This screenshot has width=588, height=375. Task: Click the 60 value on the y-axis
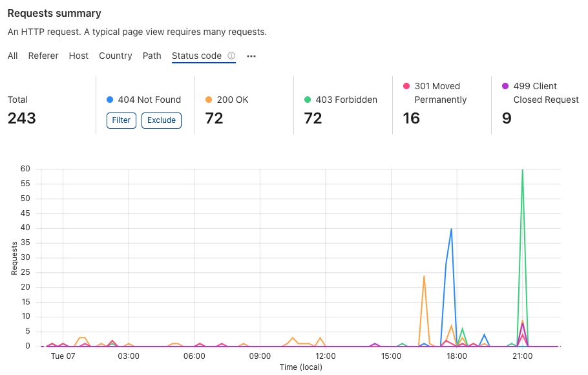25,169
